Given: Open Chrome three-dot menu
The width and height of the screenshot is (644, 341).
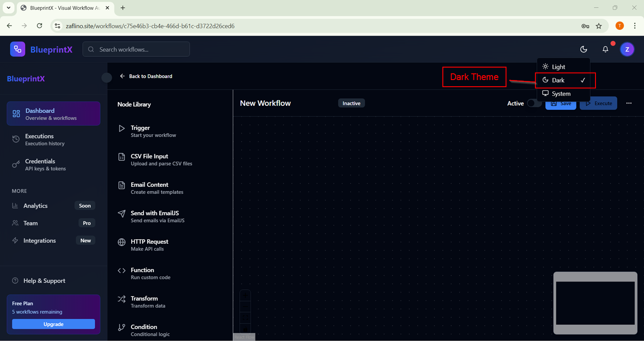Looking at the screenshot, I should tap(635, 26).
